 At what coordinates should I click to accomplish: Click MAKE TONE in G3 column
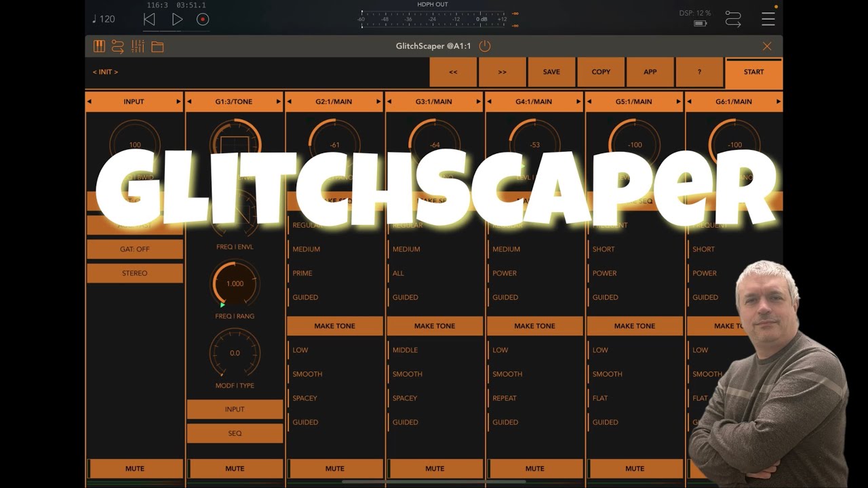pos(435,326)
